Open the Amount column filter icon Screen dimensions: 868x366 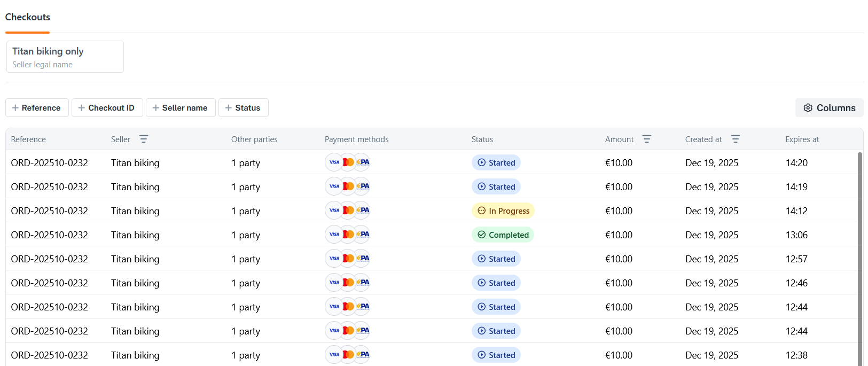[x=646, y=139]
